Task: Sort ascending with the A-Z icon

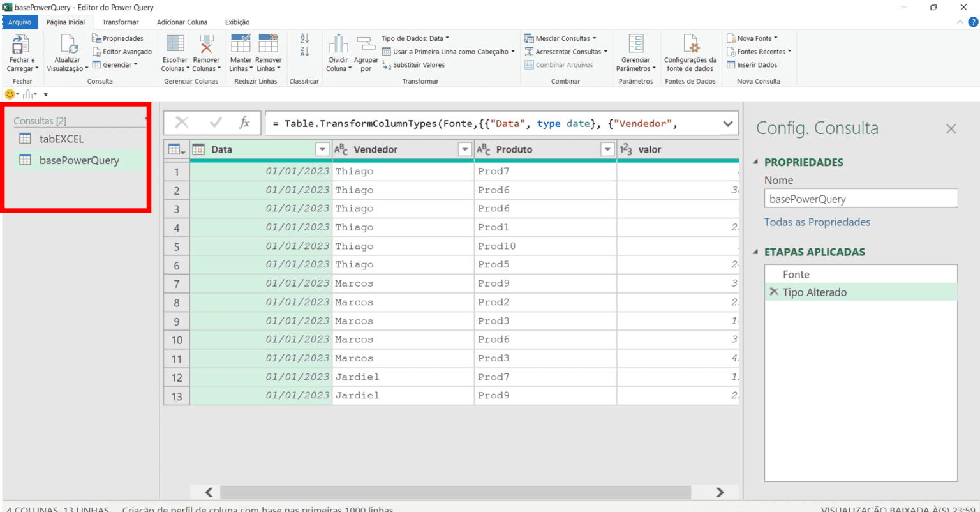Action: point(304,37)
